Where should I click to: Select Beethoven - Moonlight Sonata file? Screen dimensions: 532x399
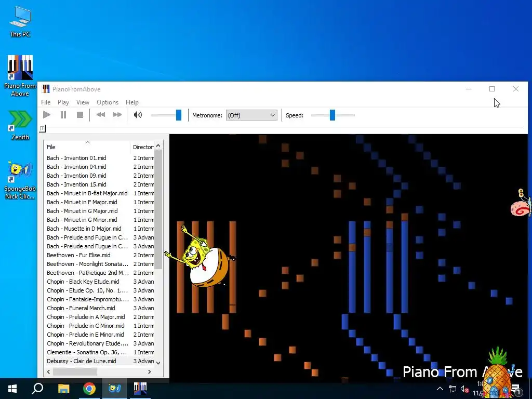point(87,263)
